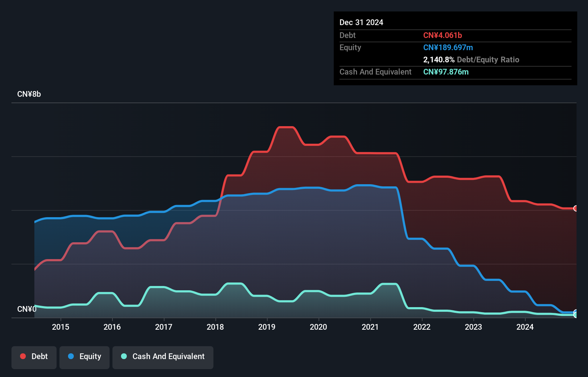
Task: Click the 2,140.8% Debt/Equity Ratio text
Action: click(471, 59)
